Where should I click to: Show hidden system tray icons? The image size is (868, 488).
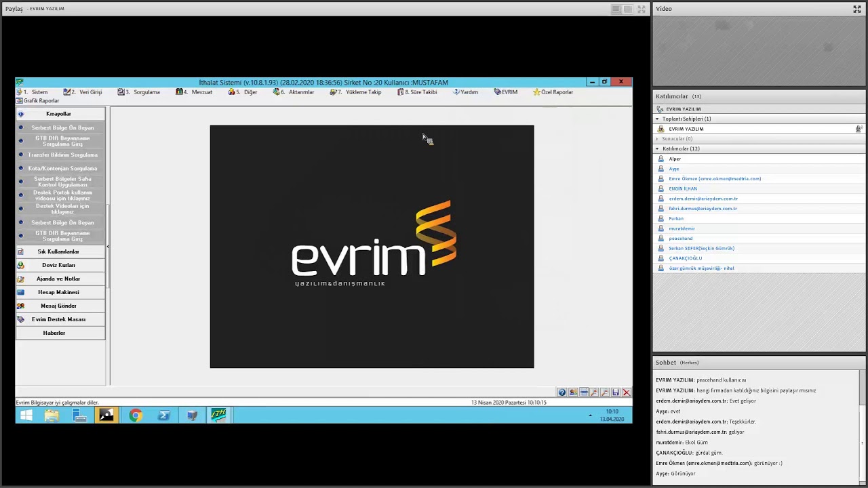pyautogui.click(x=590, y=415)
